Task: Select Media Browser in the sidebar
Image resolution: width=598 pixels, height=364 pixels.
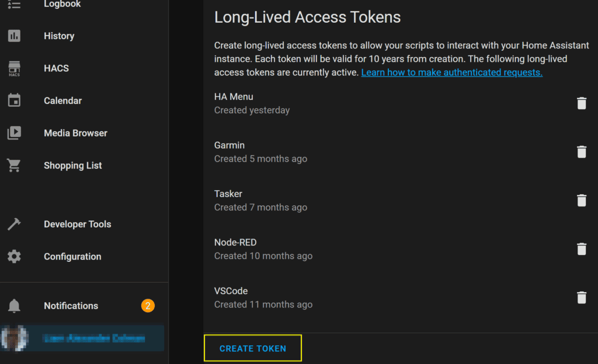Action: point(84,133)
